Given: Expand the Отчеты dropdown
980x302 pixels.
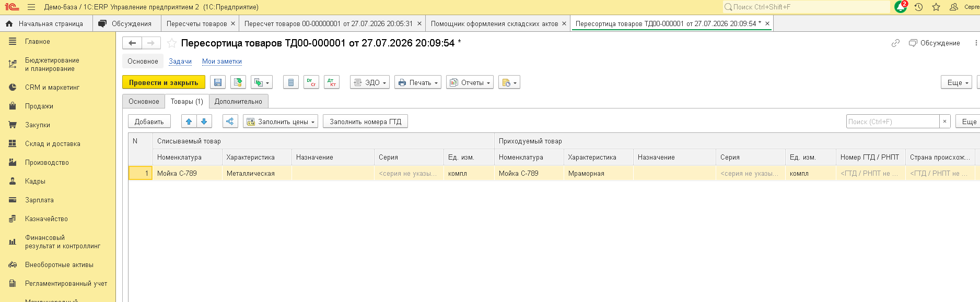Looking at the screenshot, I should point(470,82).
